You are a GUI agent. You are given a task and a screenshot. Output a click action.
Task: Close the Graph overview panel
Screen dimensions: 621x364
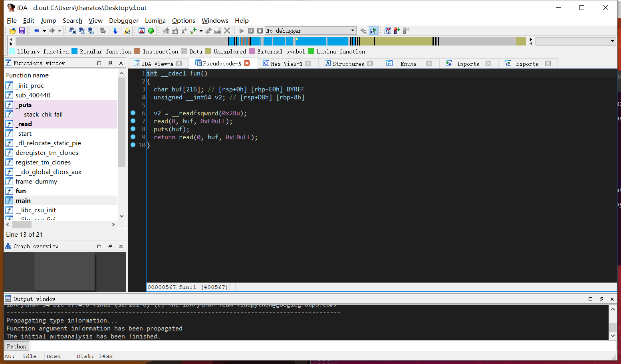pyautogui.click(x=121, y=246)
